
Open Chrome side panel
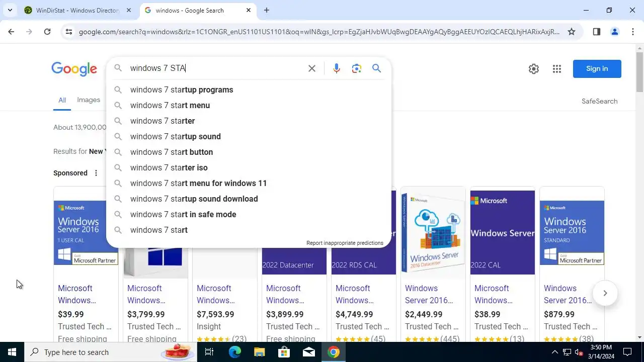597,32
